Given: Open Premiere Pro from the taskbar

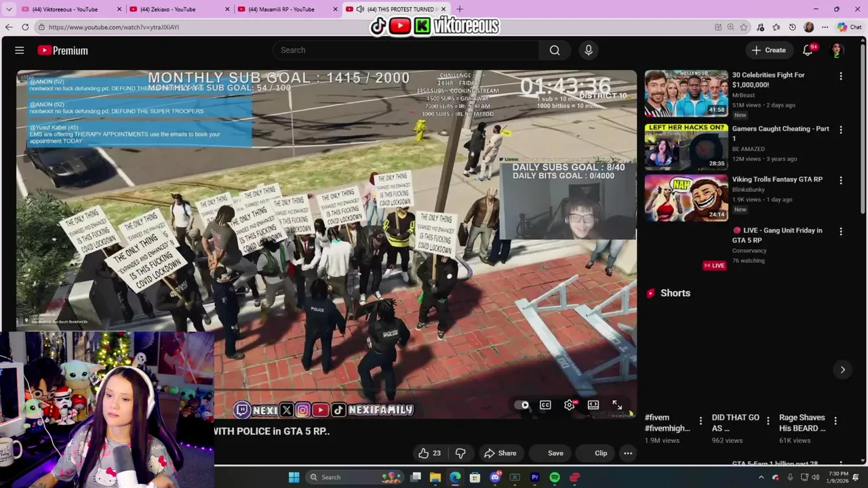Looking at the screenshot, I should [534, 477].
